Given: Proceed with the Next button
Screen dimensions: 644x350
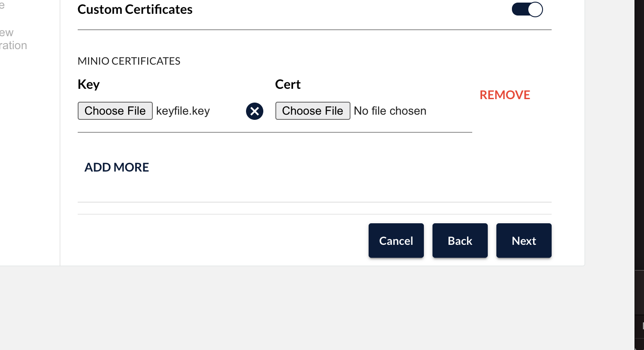Looking at the screenshot, I should [524, 241].
